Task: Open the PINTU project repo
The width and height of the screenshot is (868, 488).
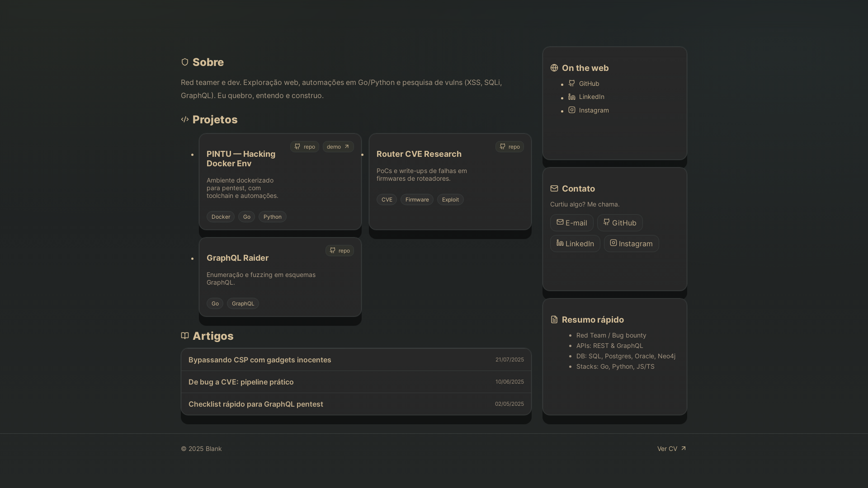Action: pos(305,146)
